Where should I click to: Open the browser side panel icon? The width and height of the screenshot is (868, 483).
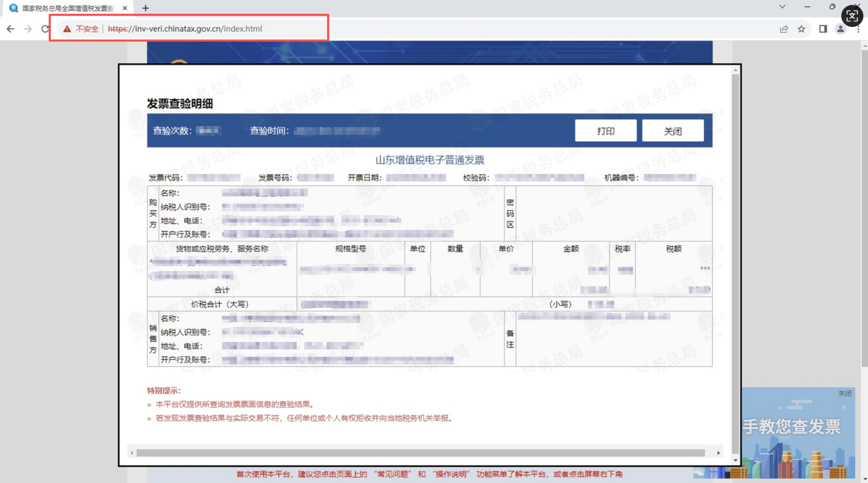[x=824, y=29]
